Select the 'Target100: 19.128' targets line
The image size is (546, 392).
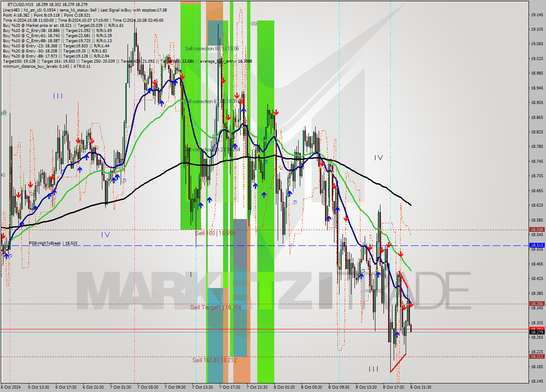point(127,61)
